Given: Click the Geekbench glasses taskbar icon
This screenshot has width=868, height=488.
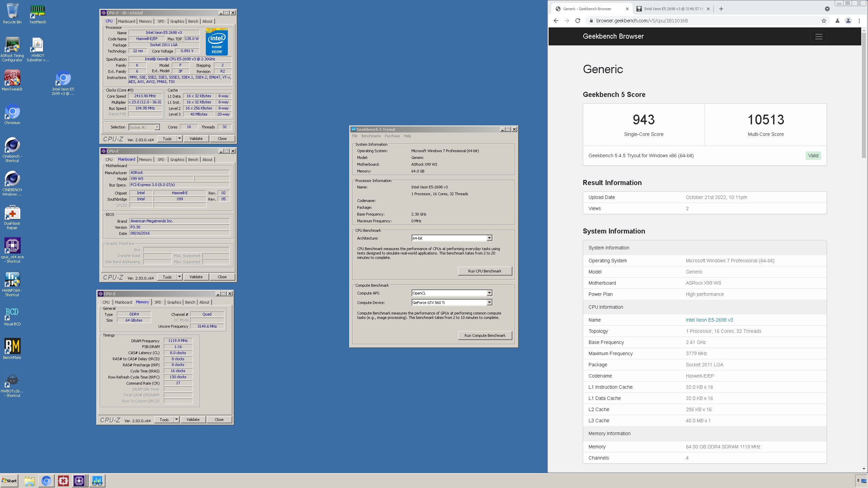Looking at the screenshot, I should (97, 481).
